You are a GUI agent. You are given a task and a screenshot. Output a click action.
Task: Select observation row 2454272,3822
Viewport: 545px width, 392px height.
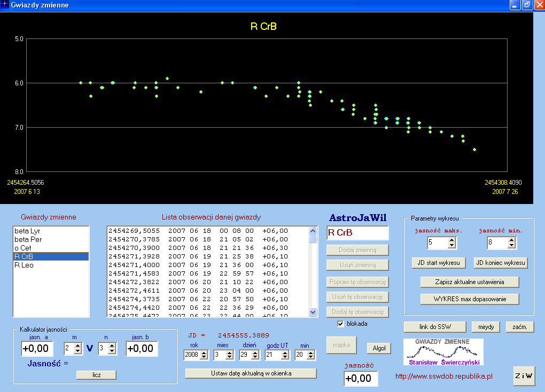point(208,282)
